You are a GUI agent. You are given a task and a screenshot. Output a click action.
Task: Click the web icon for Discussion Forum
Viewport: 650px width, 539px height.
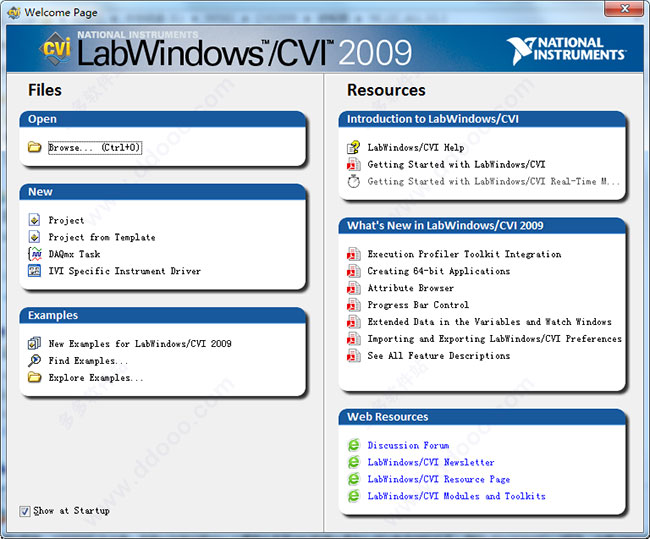pos(354,445)
